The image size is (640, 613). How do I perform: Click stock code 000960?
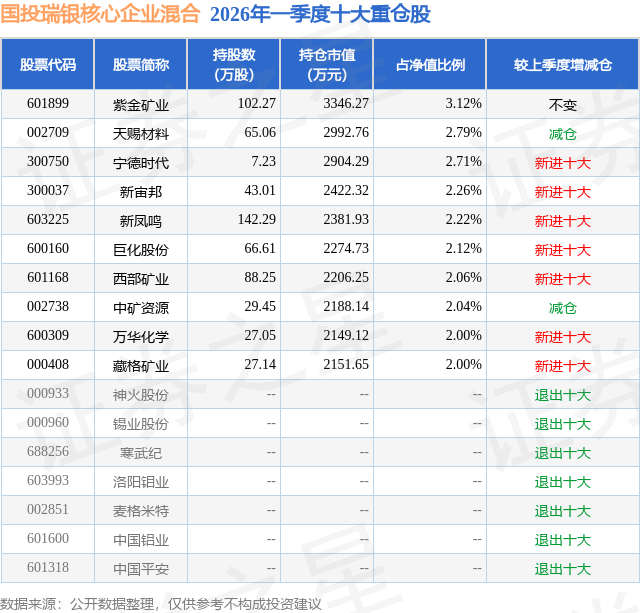48,422
